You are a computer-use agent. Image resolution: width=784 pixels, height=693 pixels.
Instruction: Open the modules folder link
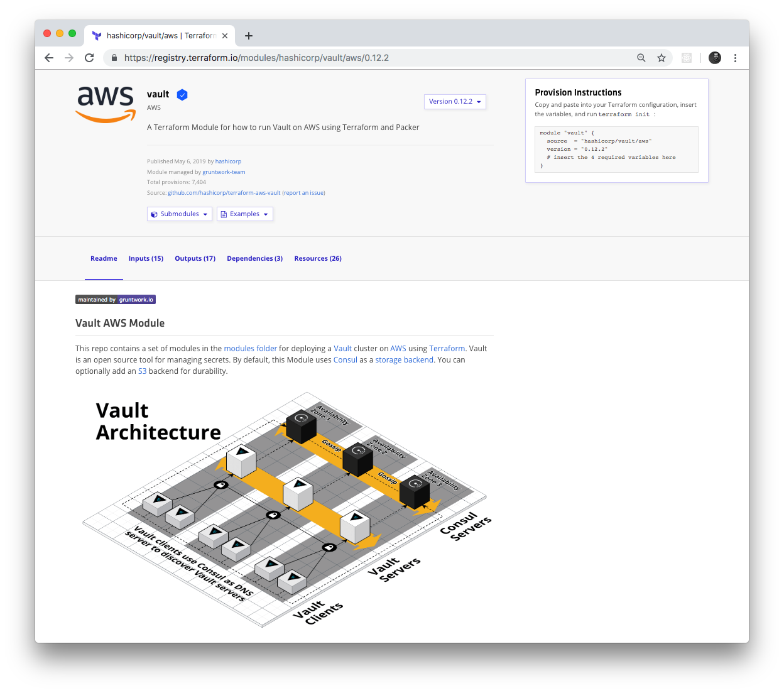pos(250,348)
